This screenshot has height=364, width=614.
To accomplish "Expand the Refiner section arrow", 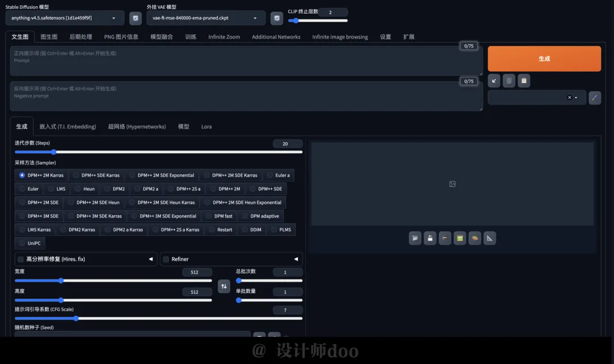I will (296, 260).
